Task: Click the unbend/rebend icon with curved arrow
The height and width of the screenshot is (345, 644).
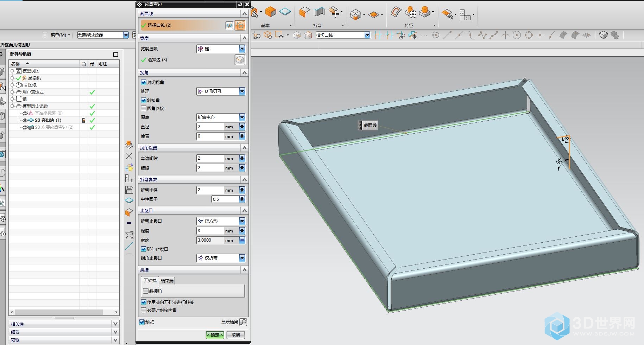Action: click(448, 14)
